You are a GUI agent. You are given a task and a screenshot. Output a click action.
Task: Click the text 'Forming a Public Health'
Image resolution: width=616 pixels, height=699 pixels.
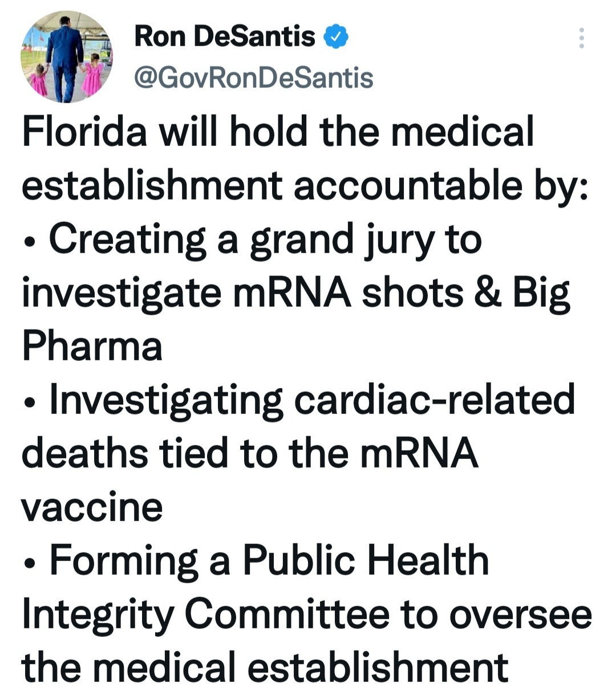(269, 560)
